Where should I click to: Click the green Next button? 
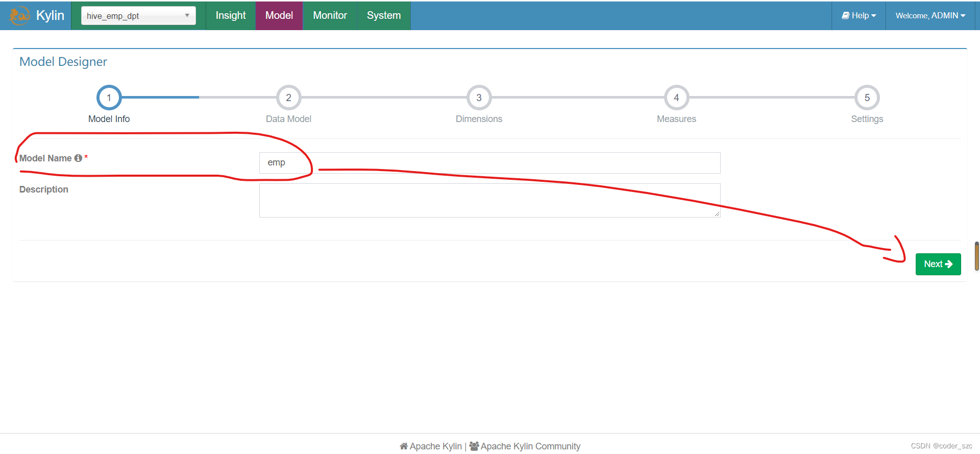(938, 264)
